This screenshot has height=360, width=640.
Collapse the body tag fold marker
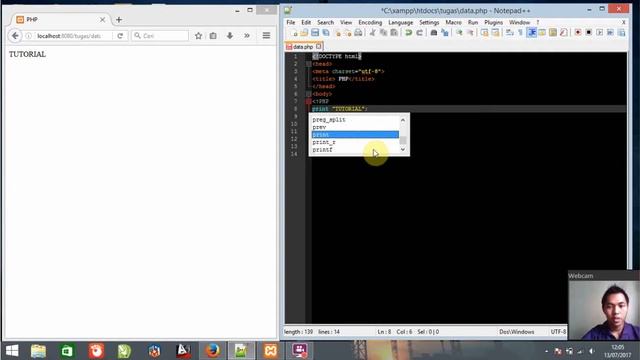click(309, 94)
